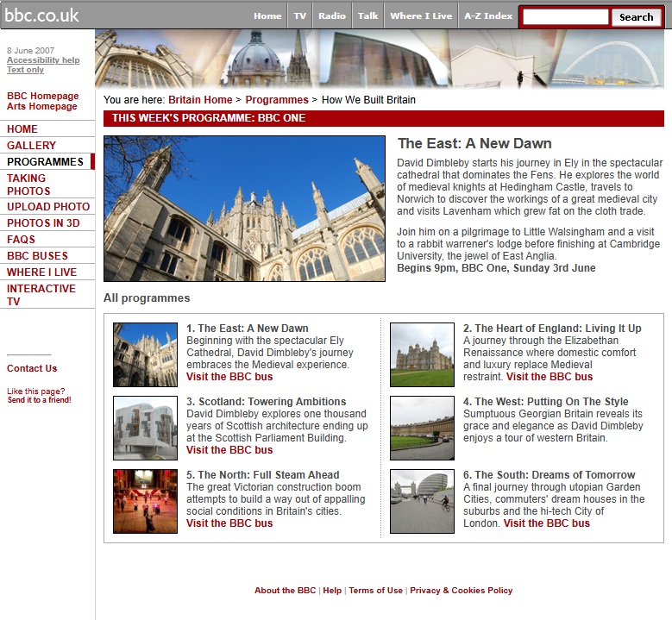Screen dimensions: 672x620
Task: Choose BBC Buses in the sidebar
Action: (x=37, y=256)
